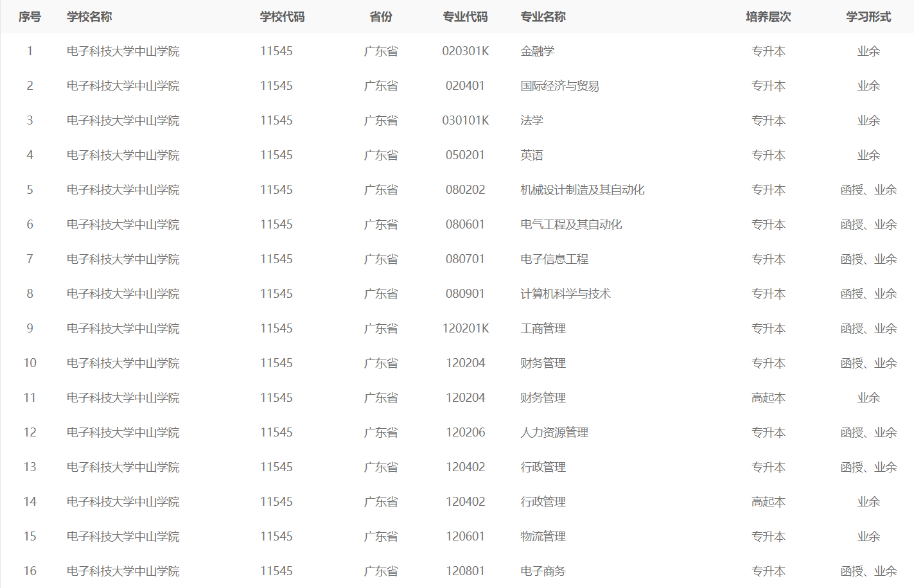Click the 省份 column header
The height and width of the screenshot is (588, 914).
coord(381,17)
